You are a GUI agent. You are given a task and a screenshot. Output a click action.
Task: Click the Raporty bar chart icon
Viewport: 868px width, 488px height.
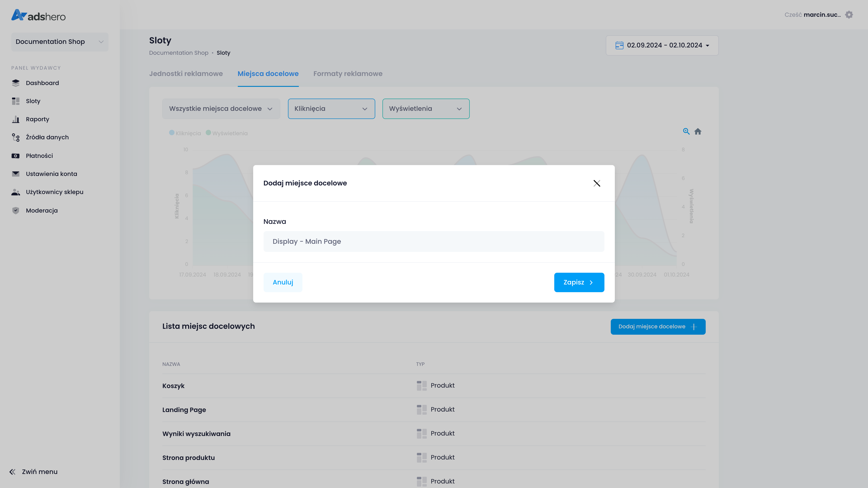(16, 119)
